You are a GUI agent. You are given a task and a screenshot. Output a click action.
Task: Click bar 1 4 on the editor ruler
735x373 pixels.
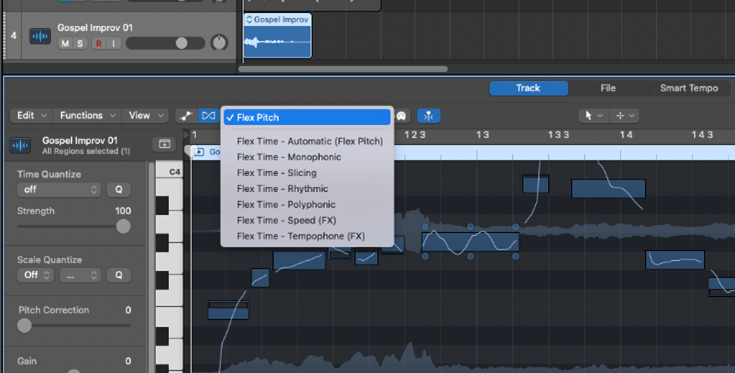626,135
